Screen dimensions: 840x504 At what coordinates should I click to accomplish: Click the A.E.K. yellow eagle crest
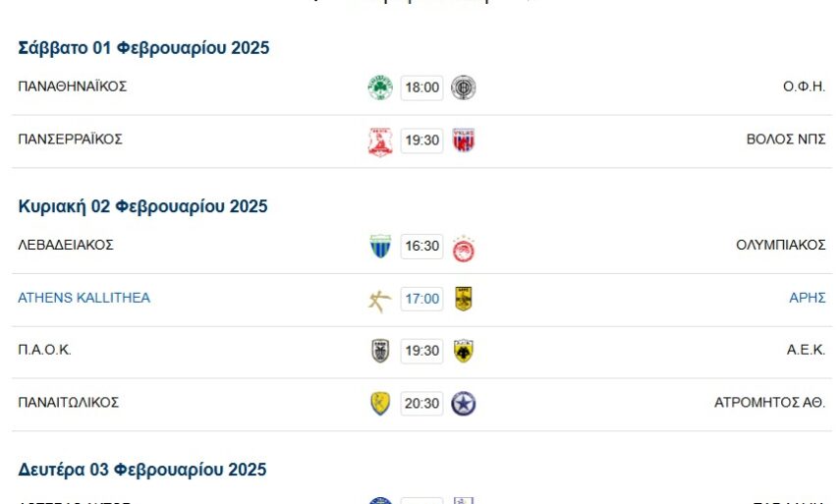[463, 351]
